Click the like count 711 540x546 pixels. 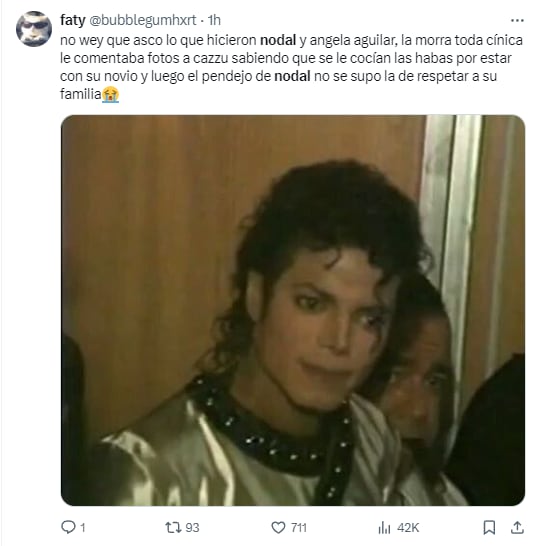pos(299,528)
